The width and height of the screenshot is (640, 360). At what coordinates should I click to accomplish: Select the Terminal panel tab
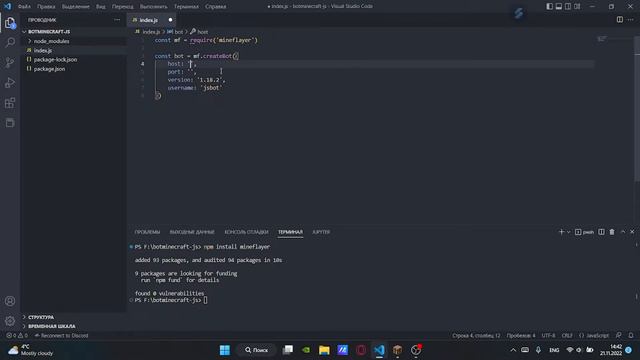click(291, 232)
